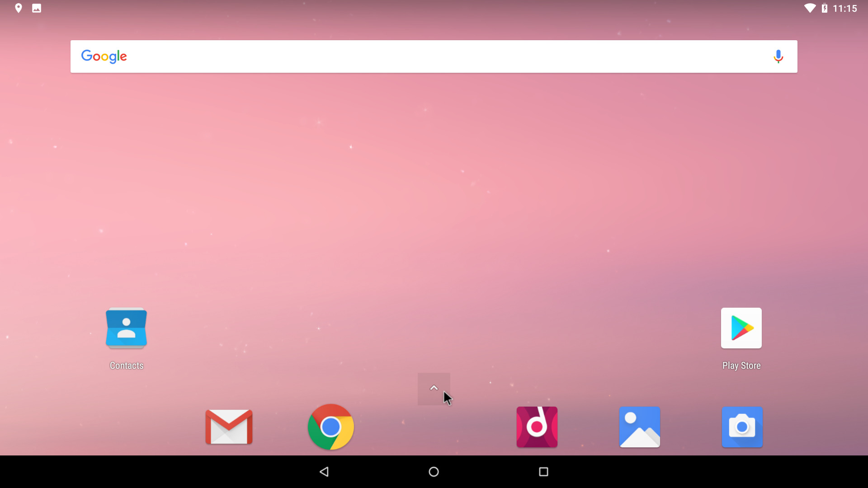
Task: Navigate back using back button
Action: pyautogui.click(x=325, y=471)
